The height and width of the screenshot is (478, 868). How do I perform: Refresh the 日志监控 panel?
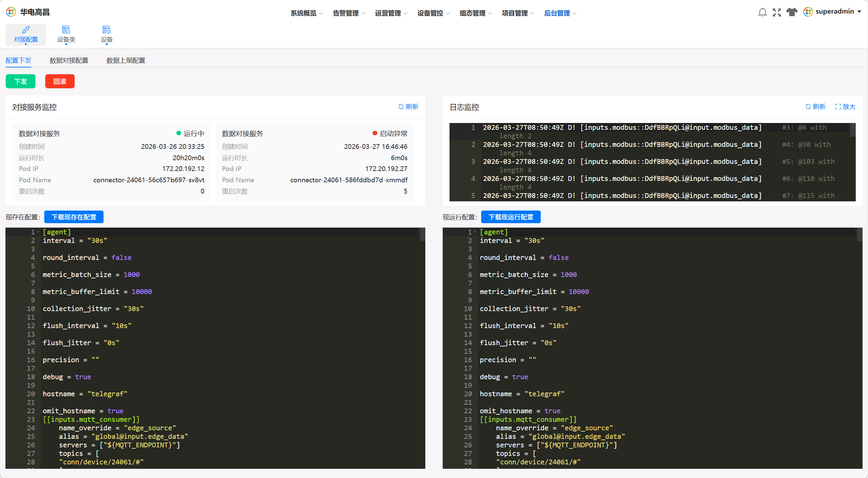pyautogui.click(x=815, y=107)
